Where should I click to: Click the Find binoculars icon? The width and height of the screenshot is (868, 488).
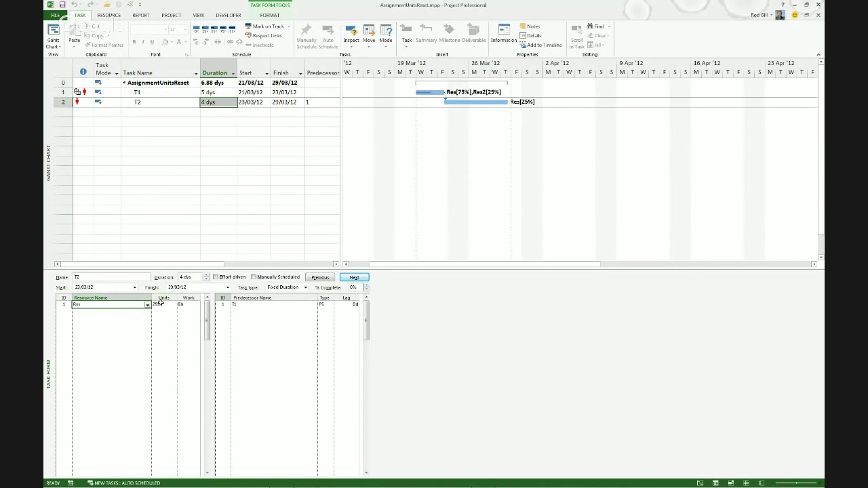(591, 26)
